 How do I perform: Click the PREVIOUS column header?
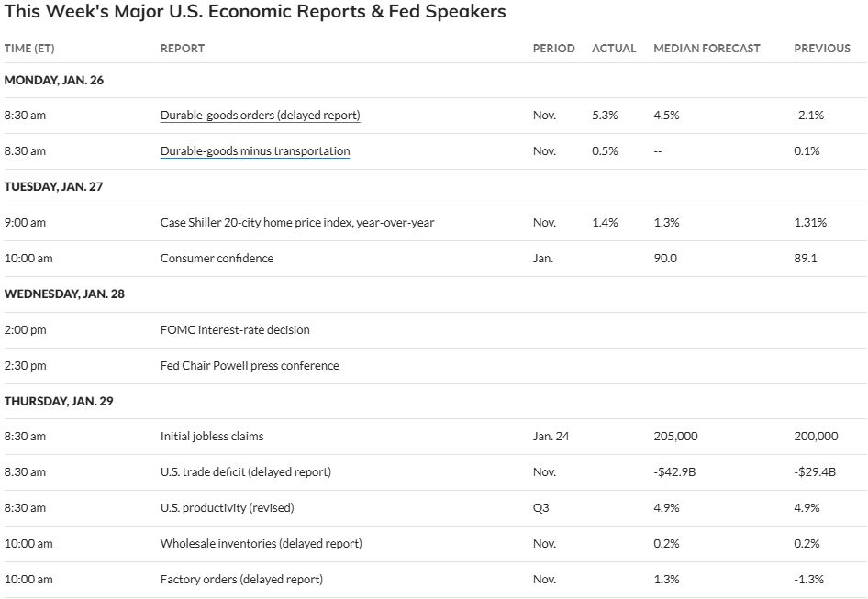click(822, 48)
